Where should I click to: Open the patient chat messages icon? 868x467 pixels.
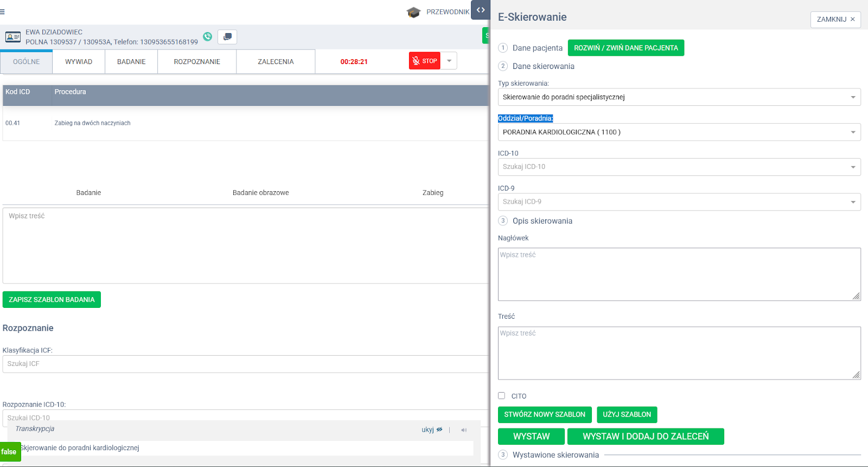[x=227, y=37]
